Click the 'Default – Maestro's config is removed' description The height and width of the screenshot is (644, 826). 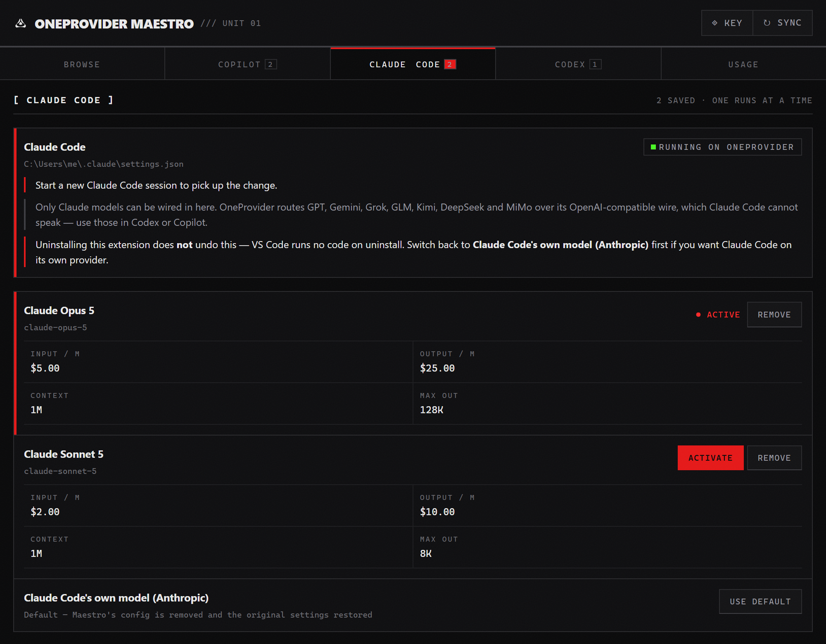(198, 615)
